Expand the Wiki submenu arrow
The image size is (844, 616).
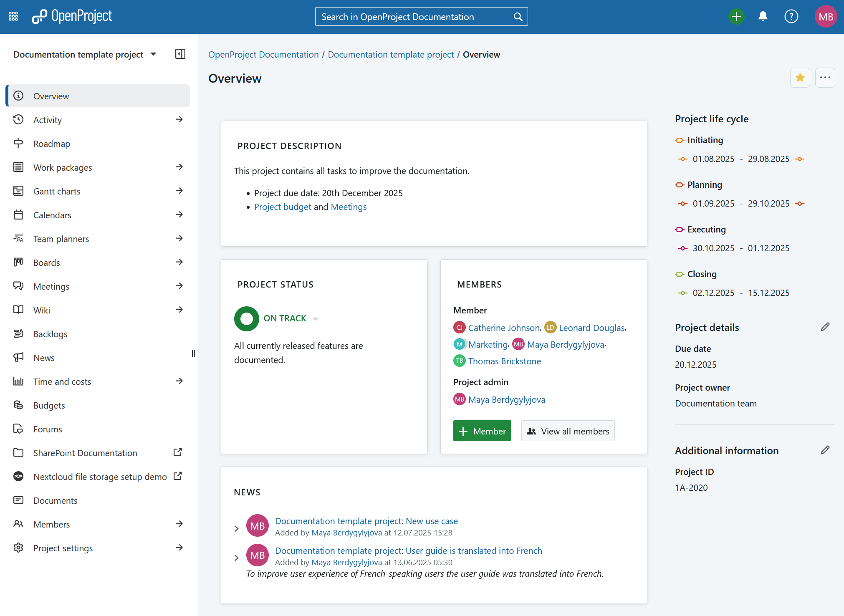(x=179, y=310)
